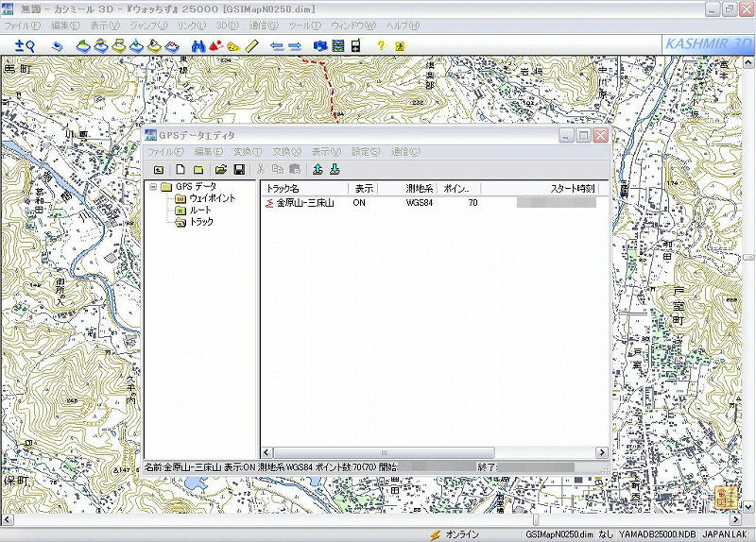Open the ジャンプ(J) menu
The width and height of the screenshot is (756, 542).
[148, 25]
